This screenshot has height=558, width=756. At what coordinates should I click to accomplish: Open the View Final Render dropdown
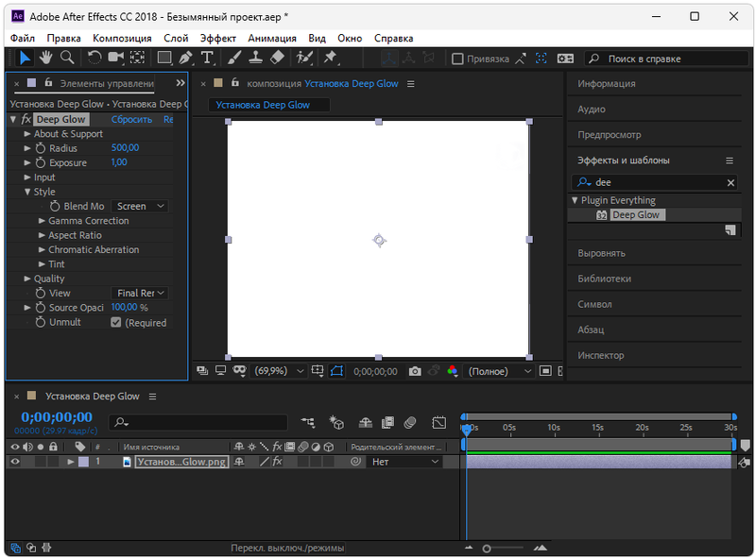coord(140,293)
